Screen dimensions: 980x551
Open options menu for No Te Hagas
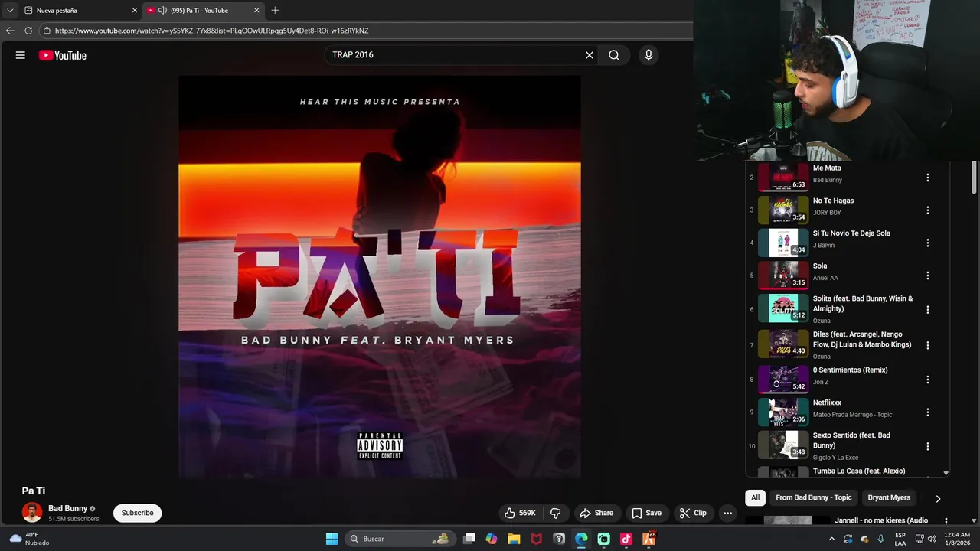[927, 210]
